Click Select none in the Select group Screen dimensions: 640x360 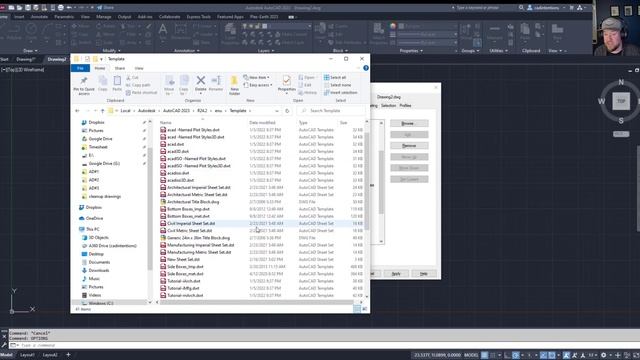coord(338,85)
